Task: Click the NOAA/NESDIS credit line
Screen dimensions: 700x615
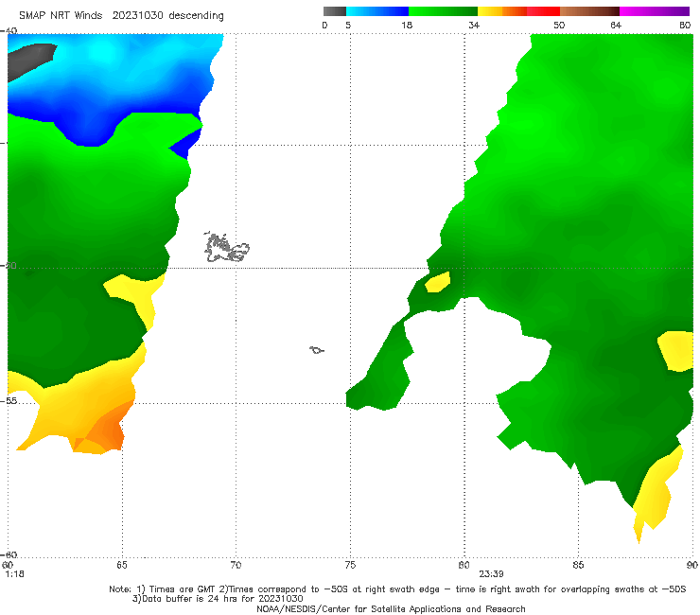Action: click(x=391, y=609)
